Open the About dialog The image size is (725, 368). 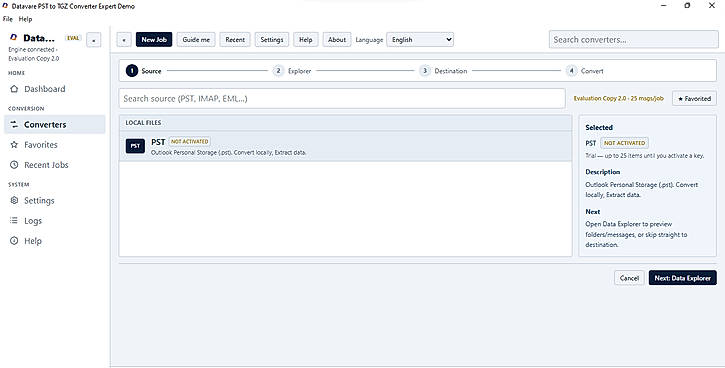[x=337, y=40]
